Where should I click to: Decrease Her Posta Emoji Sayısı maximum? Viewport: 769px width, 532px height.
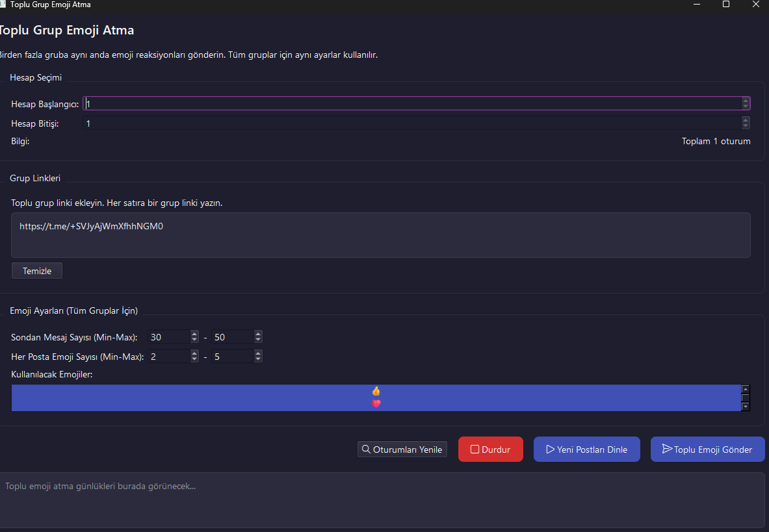click(x=258, y=359)
